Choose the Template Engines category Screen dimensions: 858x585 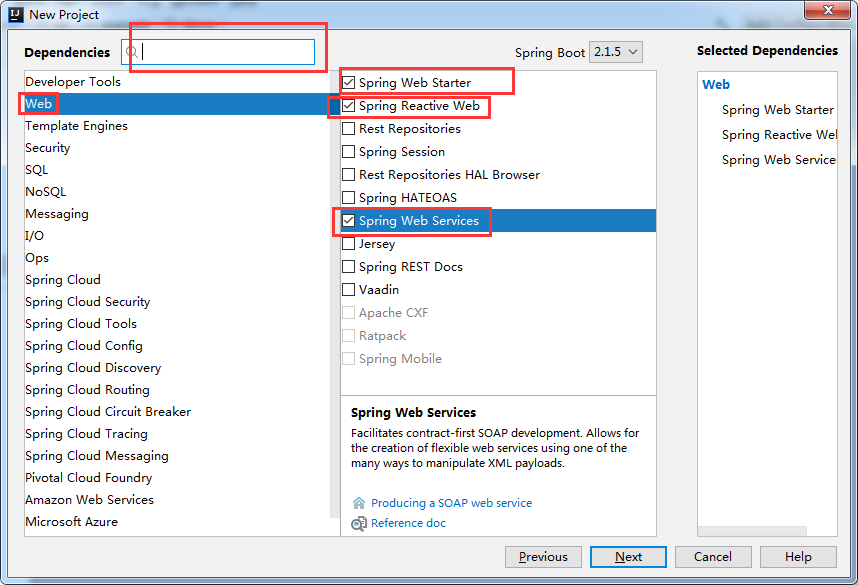click(x=177, y=125)
